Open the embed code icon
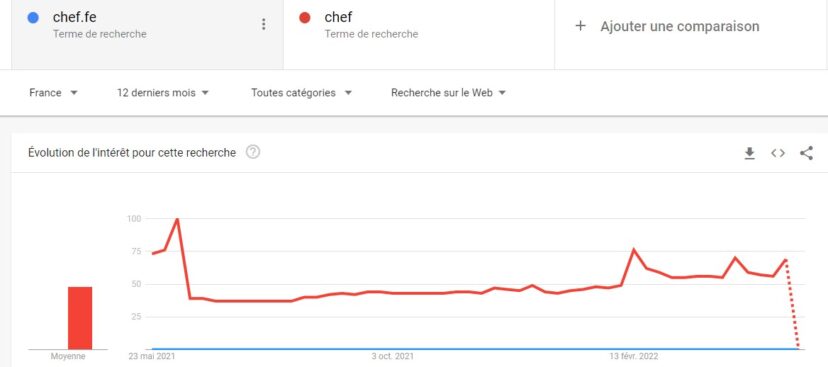828x367 pixels. (777, 153)
